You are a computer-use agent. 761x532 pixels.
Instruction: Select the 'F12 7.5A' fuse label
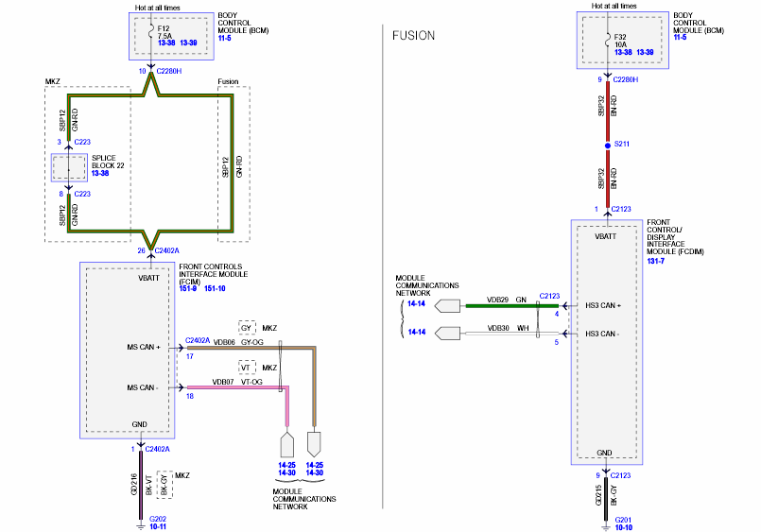[x=164, y=32]
